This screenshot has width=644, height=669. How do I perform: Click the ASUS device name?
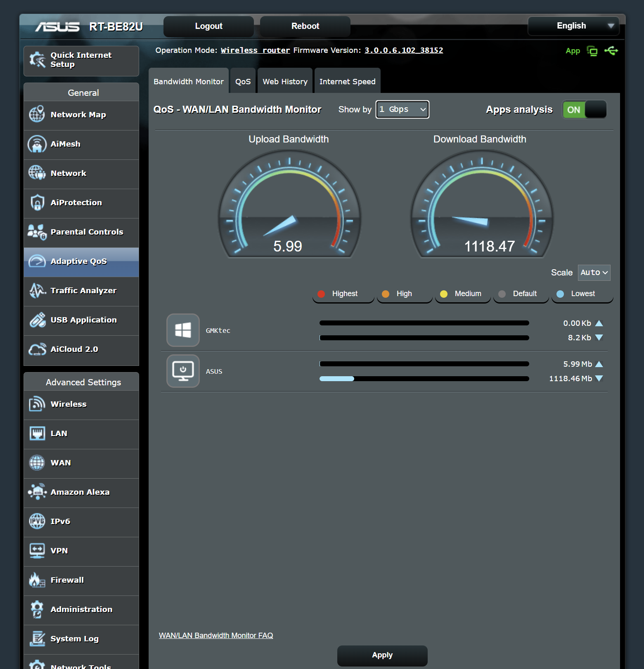click(214, 371)
